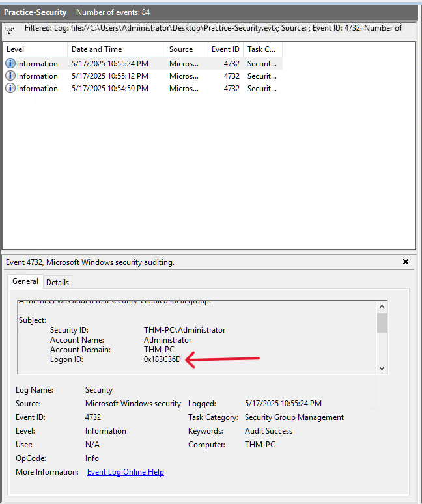Click info icon of 10:55:24 PM event
Image resolution: width=422 pixels, height=504 pixels.
click(x=10, y=64)
